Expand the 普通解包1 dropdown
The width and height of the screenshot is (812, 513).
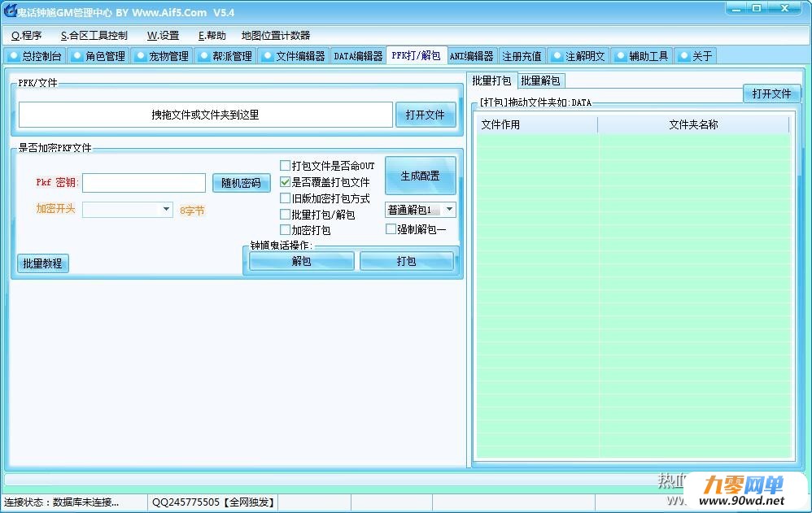(421, 210)
